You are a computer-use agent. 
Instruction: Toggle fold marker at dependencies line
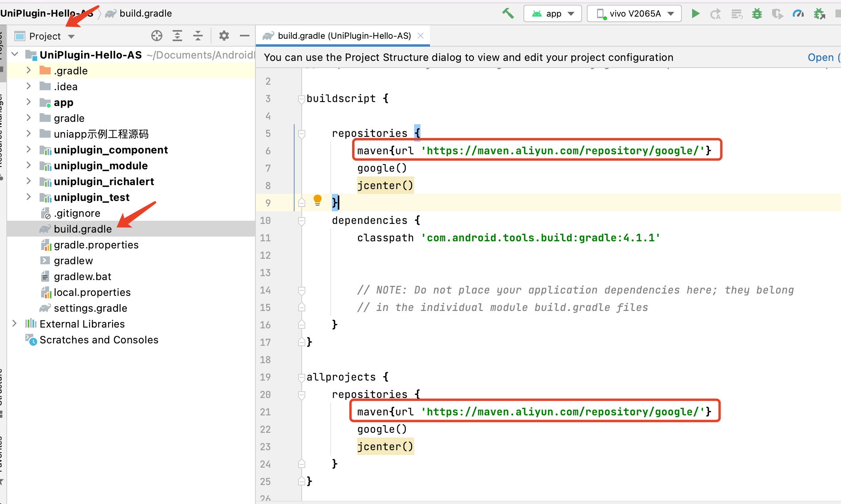coord(302,221)
